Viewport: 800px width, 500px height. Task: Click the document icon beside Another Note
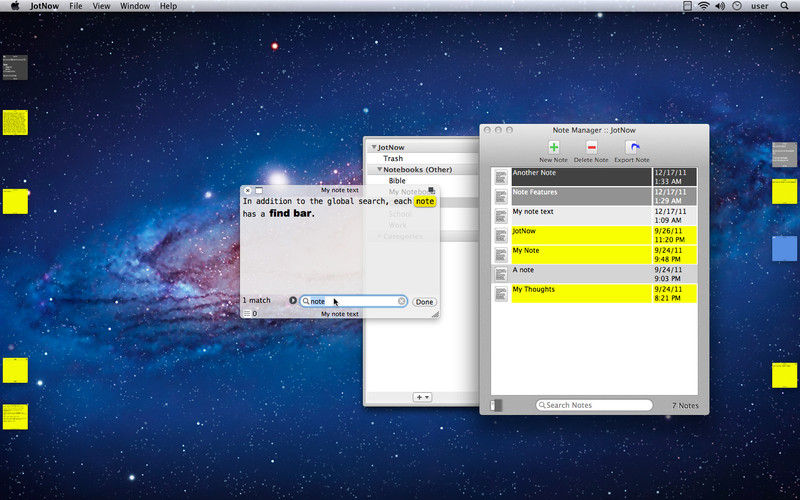point(502,177)
